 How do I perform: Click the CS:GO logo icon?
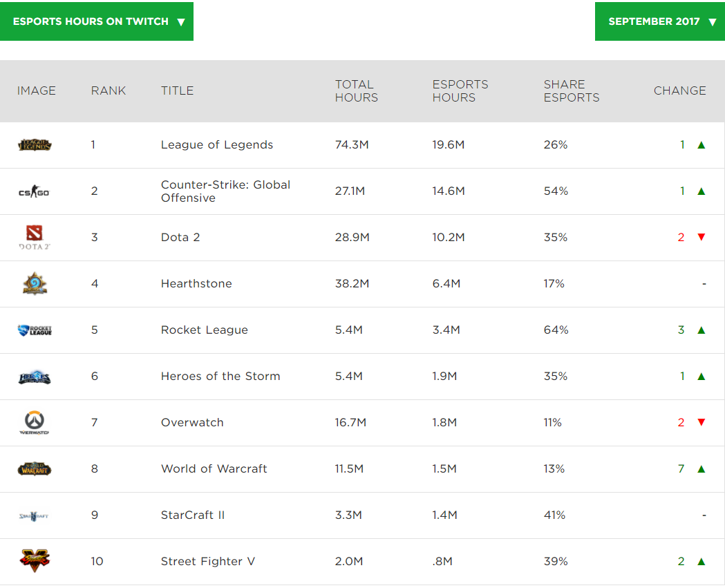click(35, 191)
